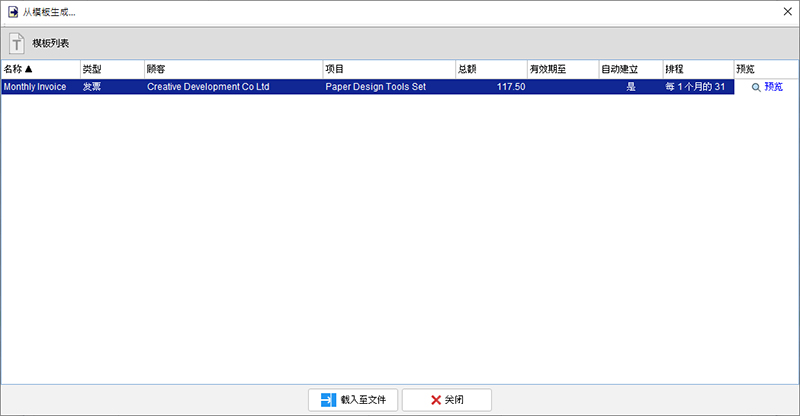Open the 预览 link for Monthly Invoice
800x416 pixels.
pos(773,87)
